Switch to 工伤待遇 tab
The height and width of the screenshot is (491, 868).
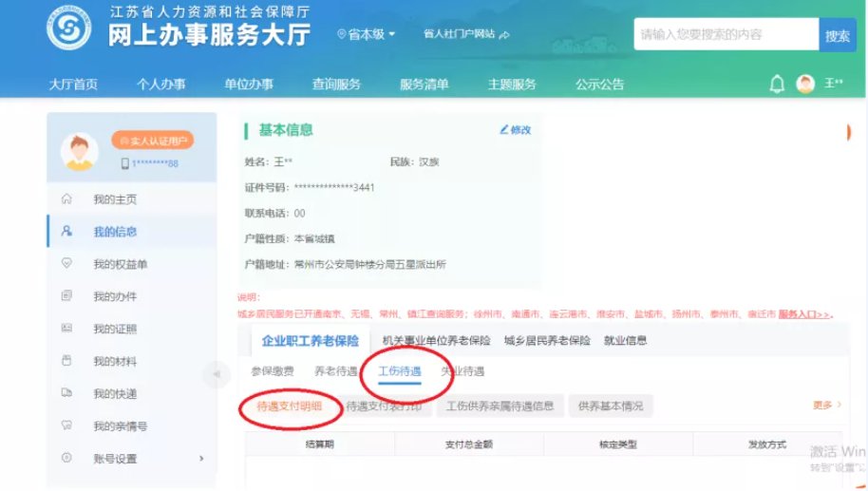tap(400, 371)
